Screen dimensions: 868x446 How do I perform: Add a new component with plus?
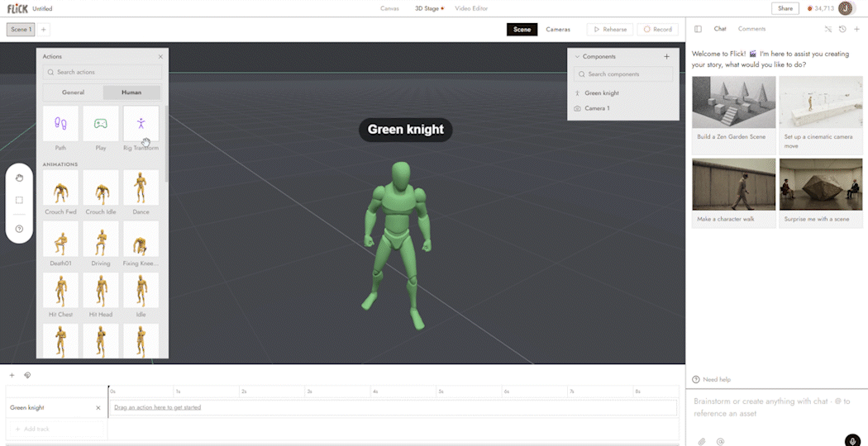666,56
